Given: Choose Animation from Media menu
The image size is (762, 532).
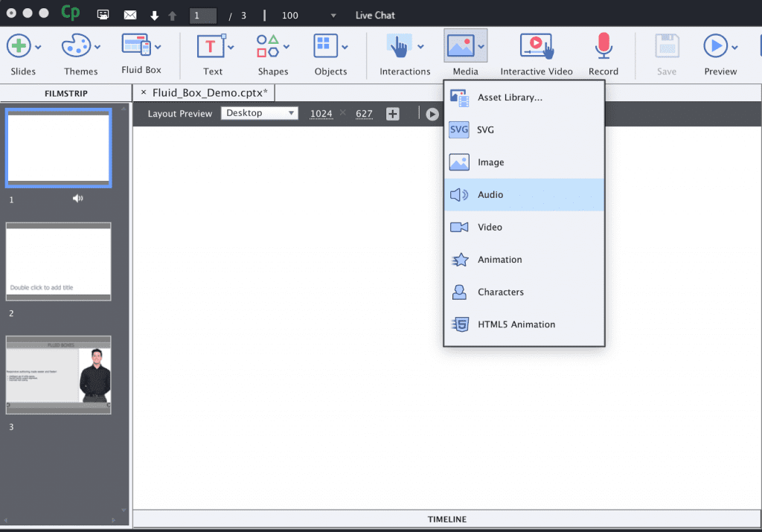Looking at the screenshot, I should (x=524, y=260).
